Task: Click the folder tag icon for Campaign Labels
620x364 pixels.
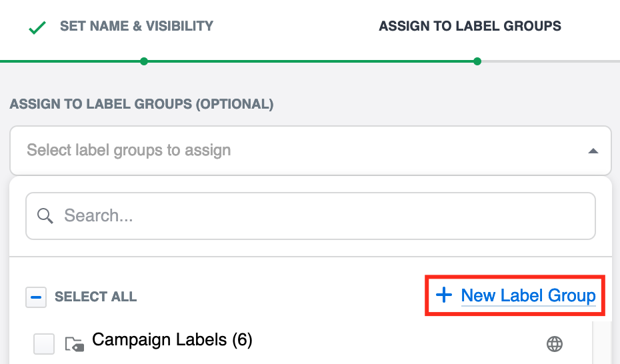Action: pyautogui.click(x=73, y=344)
